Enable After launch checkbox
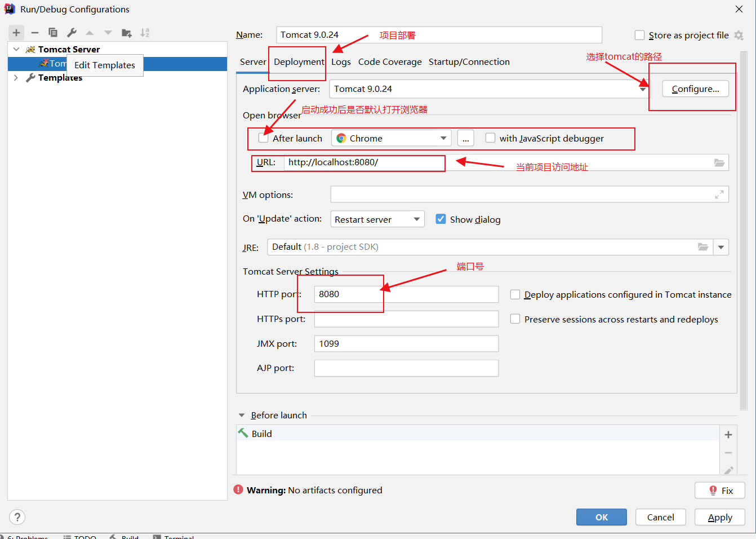 tap(263, 138)
